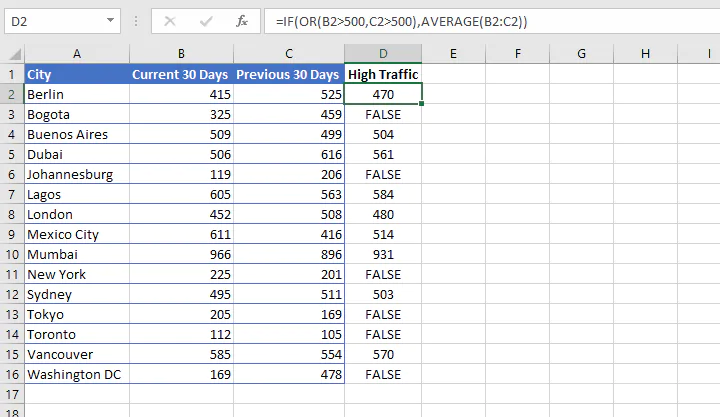
Task: Select row 17 header
Action: click(x=12, y=394)
